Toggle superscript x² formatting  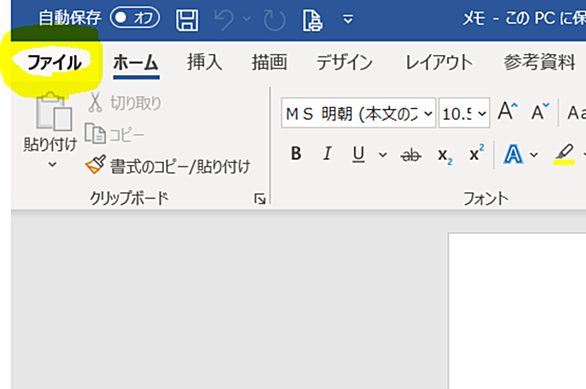(x=476, y=152)
